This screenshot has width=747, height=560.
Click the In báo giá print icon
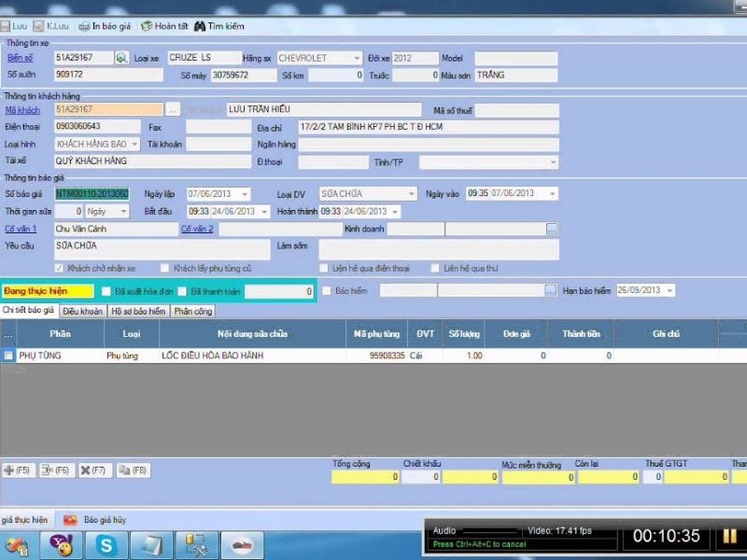(84, 26)
